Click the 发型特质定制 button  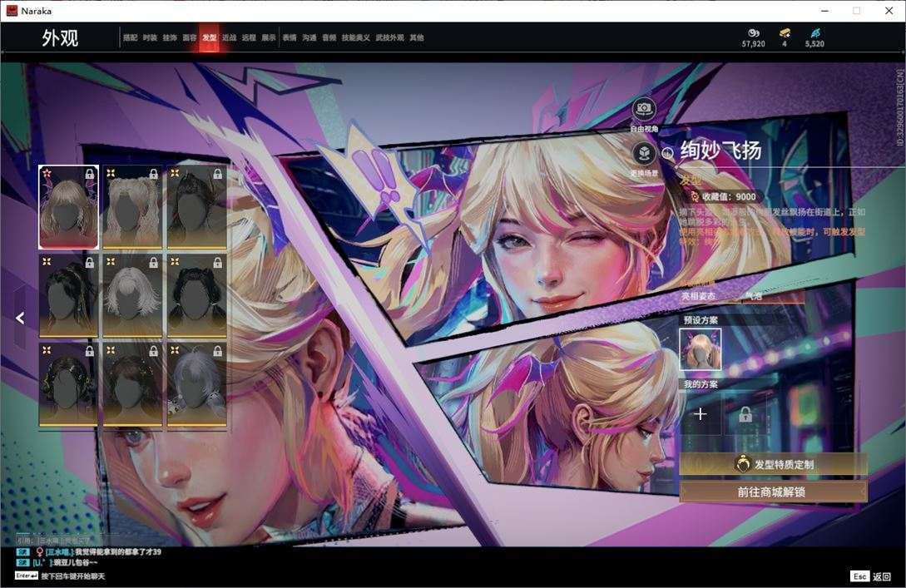tap(773, 464)
